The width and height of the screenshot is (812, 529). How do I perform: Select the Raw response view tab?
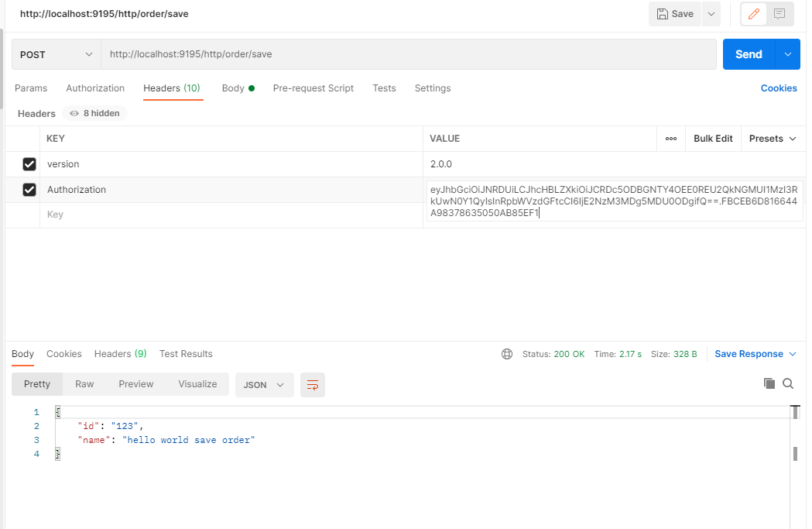84,384
